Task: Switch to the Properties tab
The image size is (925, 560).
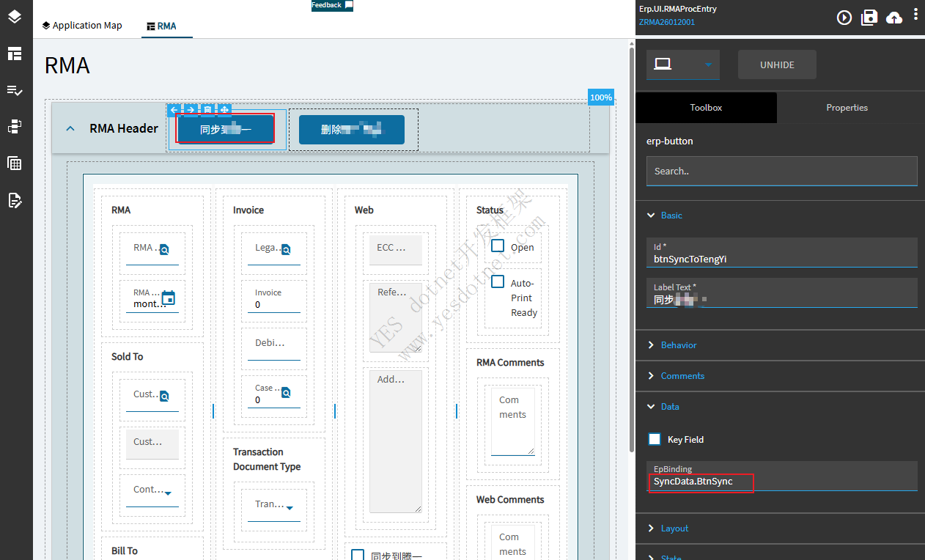Action: pos(847,108)
